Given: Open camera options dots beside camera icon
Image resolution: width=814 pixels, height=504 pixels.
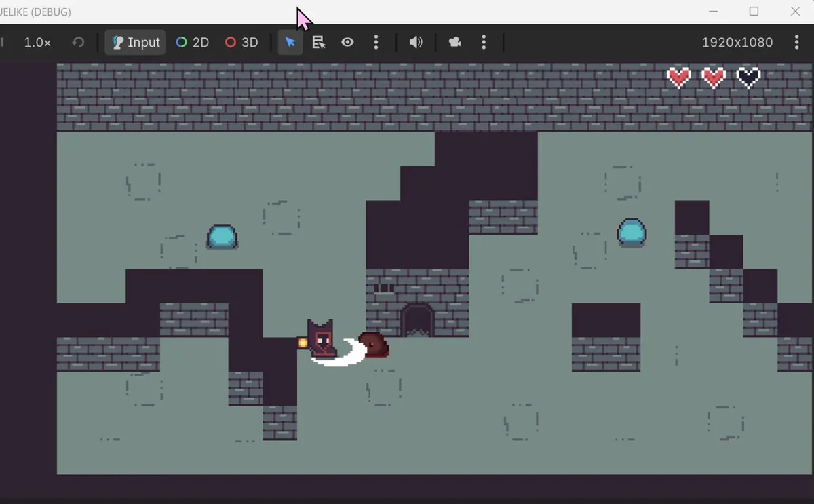Looking at the screenshot, I should 484,42.
